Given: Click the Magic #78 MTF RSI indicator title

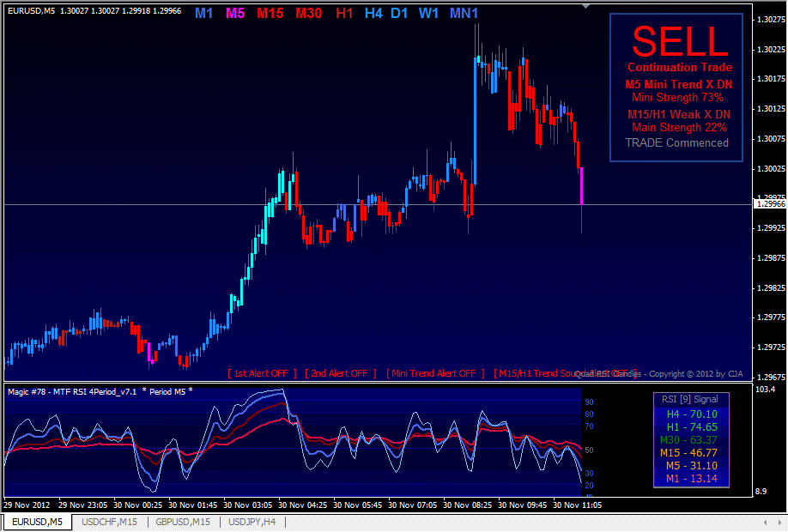Looking at the screenshot, I should tap(100, 392).
